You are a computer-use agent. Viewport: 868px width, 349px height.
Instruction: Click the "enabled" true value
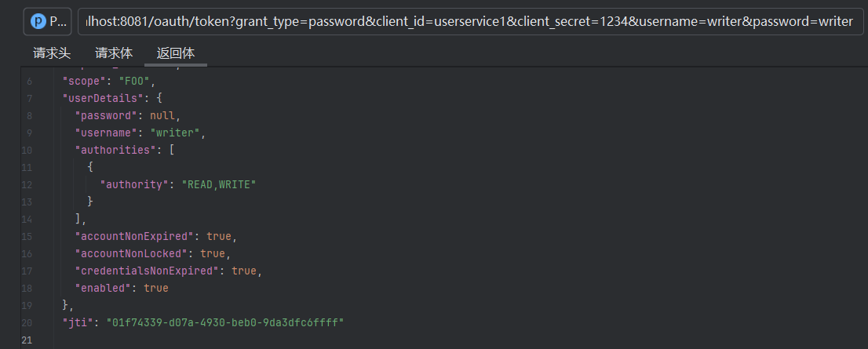(x=156, y=288)
